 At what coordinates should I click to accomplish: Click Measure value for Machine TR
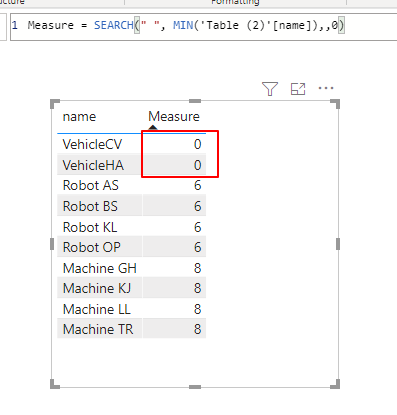point(198,329)
